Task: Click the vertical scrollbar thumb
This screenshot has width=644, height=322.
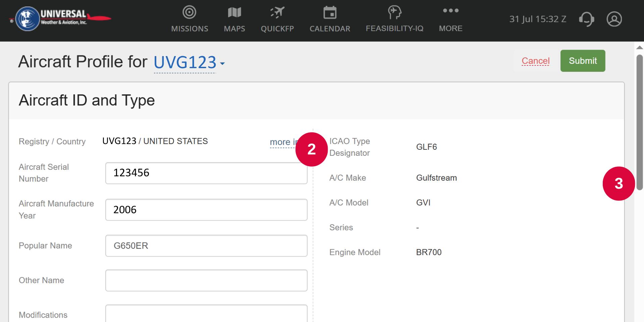Action: (x=640, y=123)
